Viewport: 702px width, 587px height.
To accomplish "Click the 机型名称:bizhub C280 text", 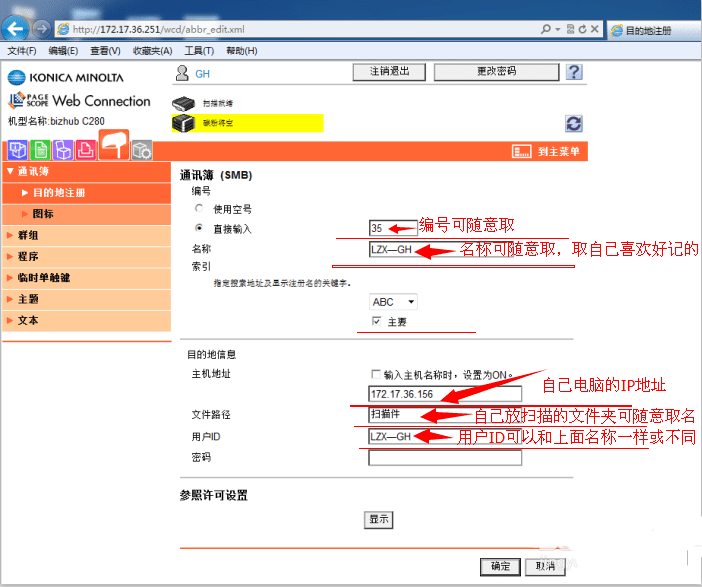I will 56,121.
